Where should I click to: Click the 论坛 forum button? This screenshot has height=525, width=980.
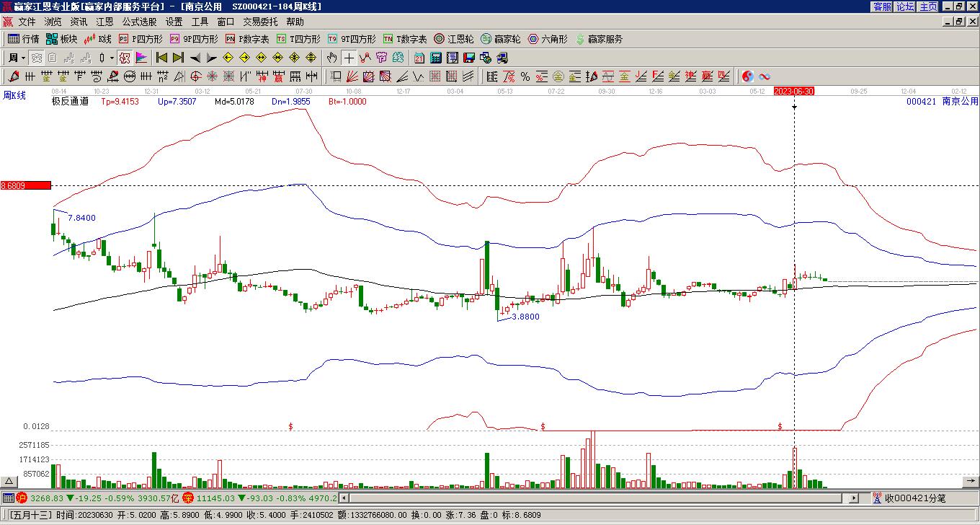tap(906, 6)
